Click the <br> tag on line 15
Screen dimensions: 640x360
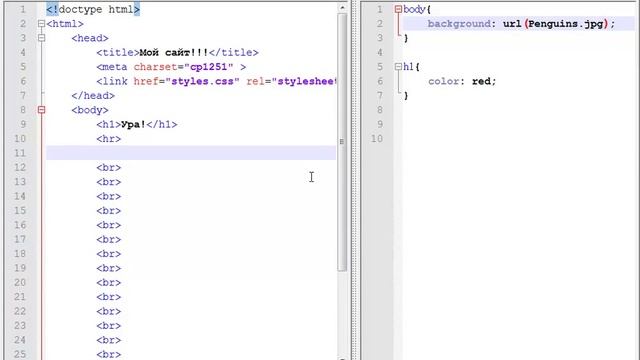point(109,211)
